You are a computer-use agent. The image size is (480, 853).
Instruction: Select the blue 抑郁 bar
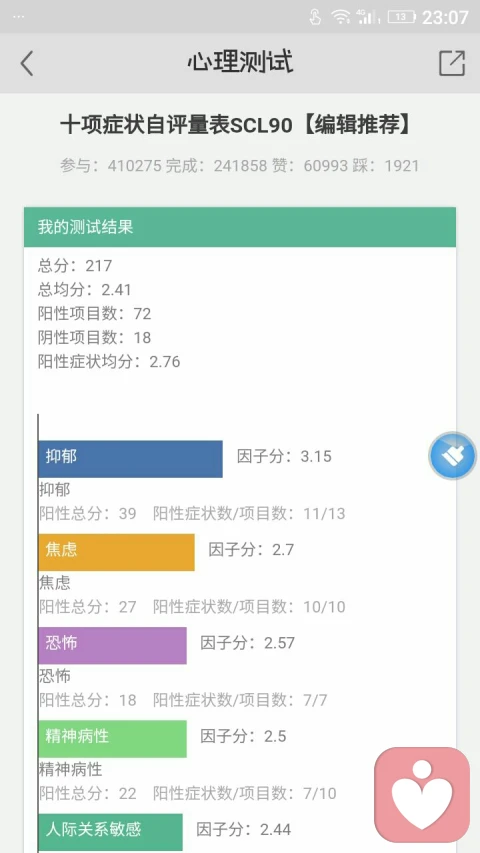pos(131,459)
